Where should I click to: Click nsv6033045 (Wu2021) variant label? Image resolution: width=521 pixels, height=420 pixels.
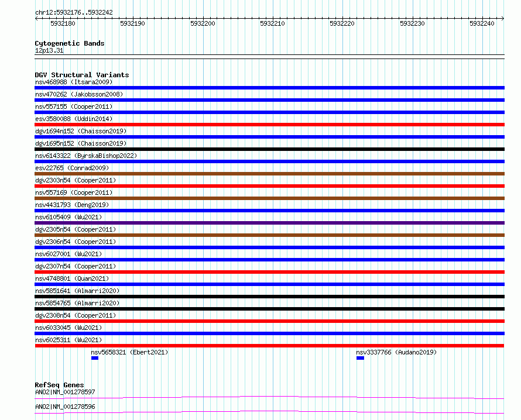click(x=68, y=328)
